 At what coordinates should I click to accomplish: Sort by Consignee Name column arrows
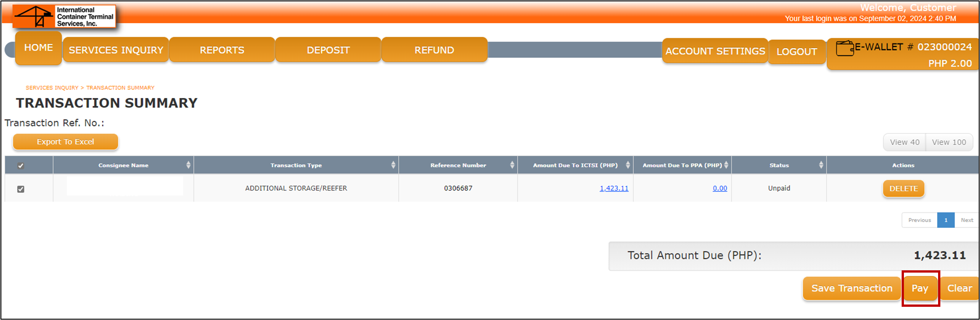pos(188,165)
